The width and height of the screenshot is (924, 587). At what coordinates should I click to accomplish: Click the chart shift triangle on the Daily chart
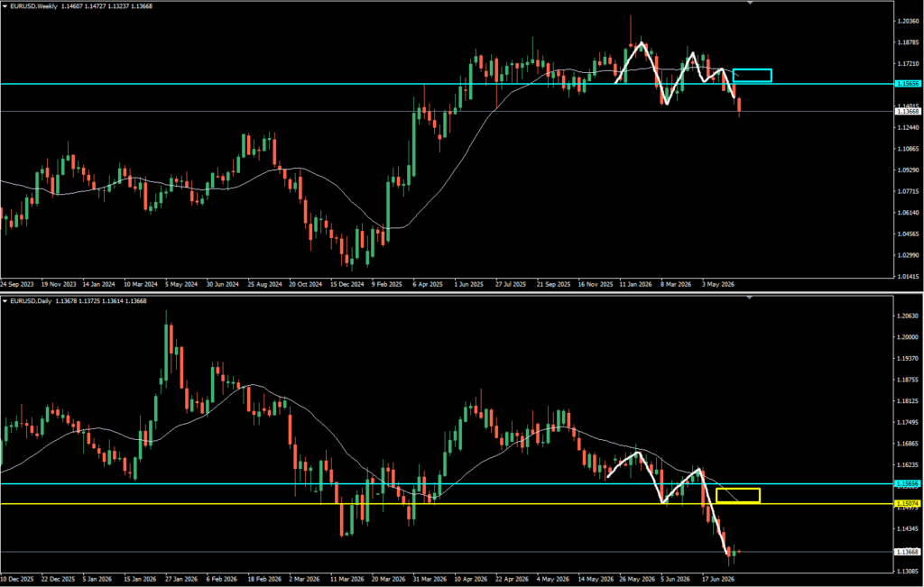[750, 298]
